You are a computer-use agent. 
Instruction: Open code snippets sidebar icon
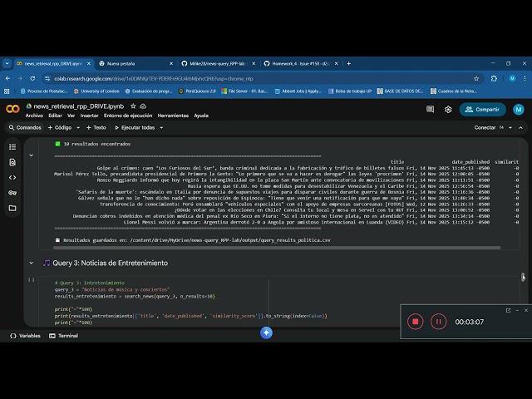point(12,177)
